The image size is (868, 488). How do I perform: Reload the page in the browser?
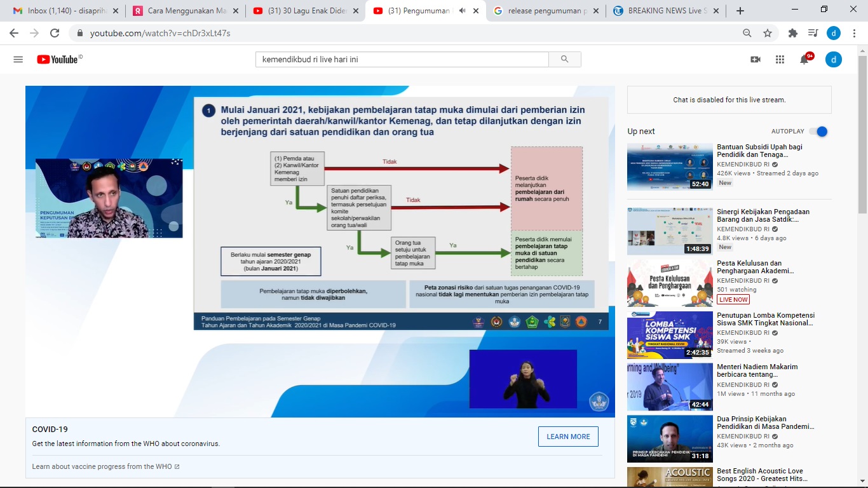[x=55, y=33]
